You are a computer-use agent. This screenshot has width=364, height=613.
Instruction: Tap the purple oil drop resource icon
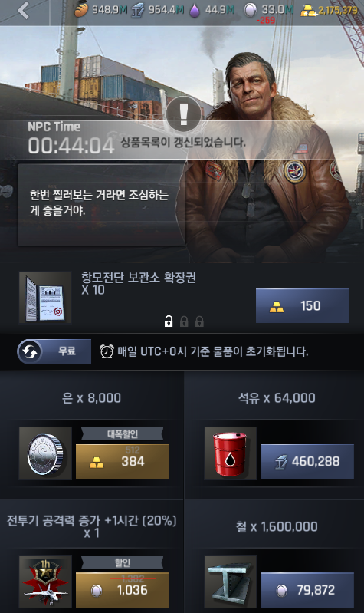click(194, 11)
